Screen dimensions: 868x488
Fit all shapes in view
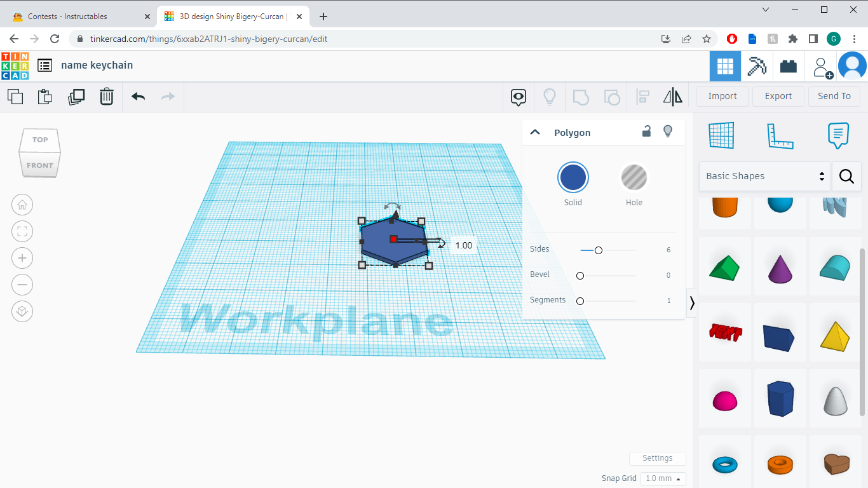click(x=22, y=231)
